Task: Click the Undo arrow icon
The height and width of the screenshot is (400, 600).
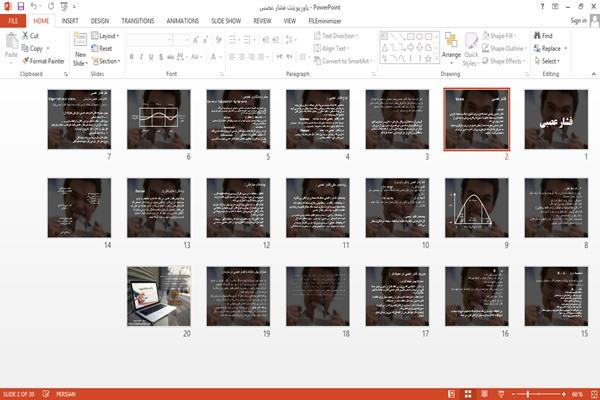Action: 34,7
